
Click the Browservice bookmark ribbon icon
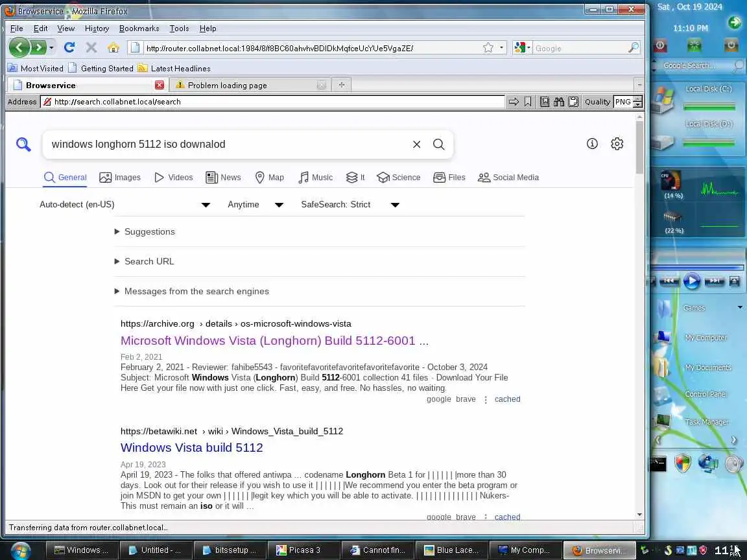pyautogui.click(x=528, y=102)
